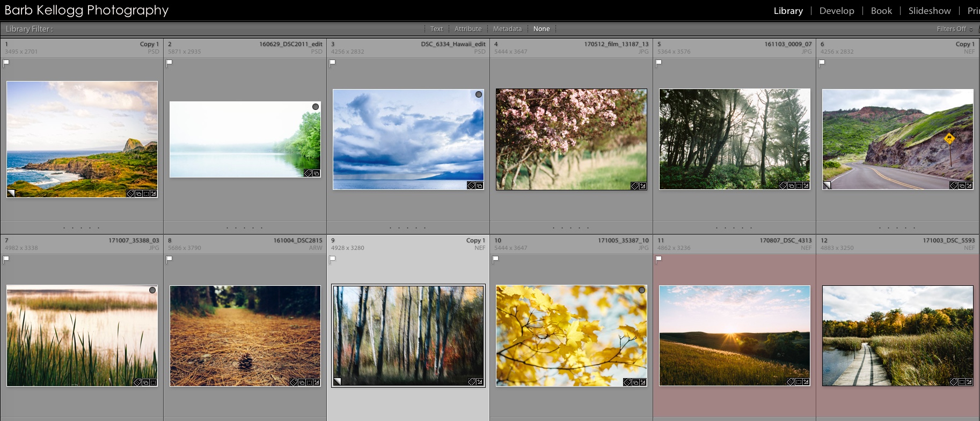Toggle quick collection circle on 171007_35388_03
980x421 pixels.
pos(152,290)
